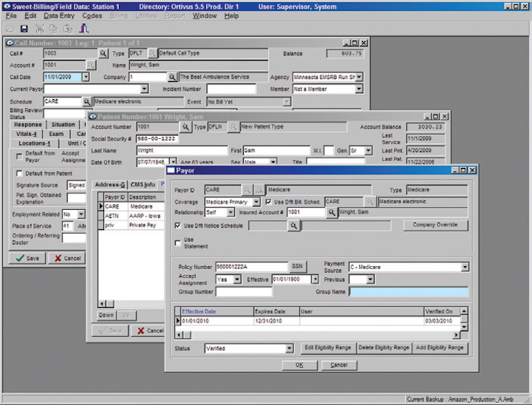
Task: Open the Codes menu in the menu bar
Action: [x=92, y=16]
